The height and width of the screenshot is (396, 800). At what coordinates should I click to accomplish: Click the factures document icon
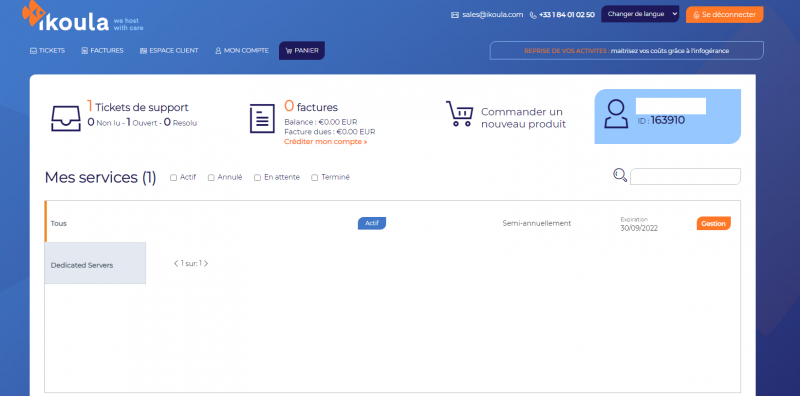click(x=262, y=118)
